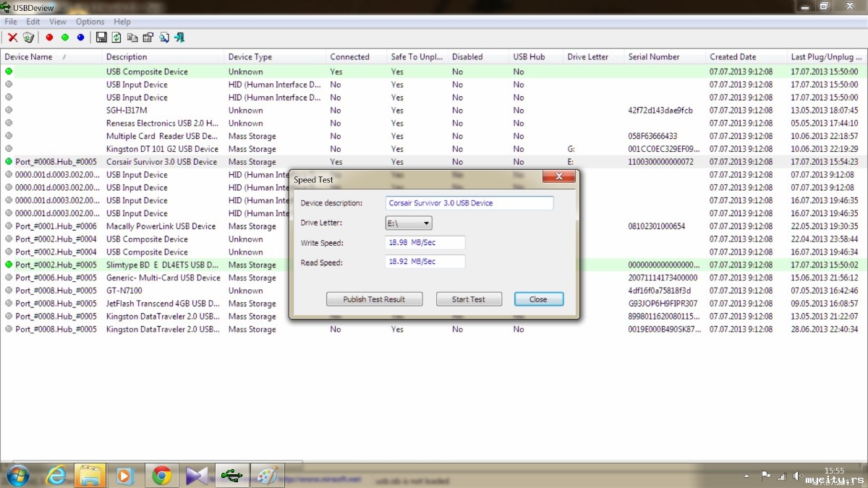Image resolution: width=868 pixels, height=488 pixels.
Task: Click the floppy disk save icon
Action: click(101, 38)
